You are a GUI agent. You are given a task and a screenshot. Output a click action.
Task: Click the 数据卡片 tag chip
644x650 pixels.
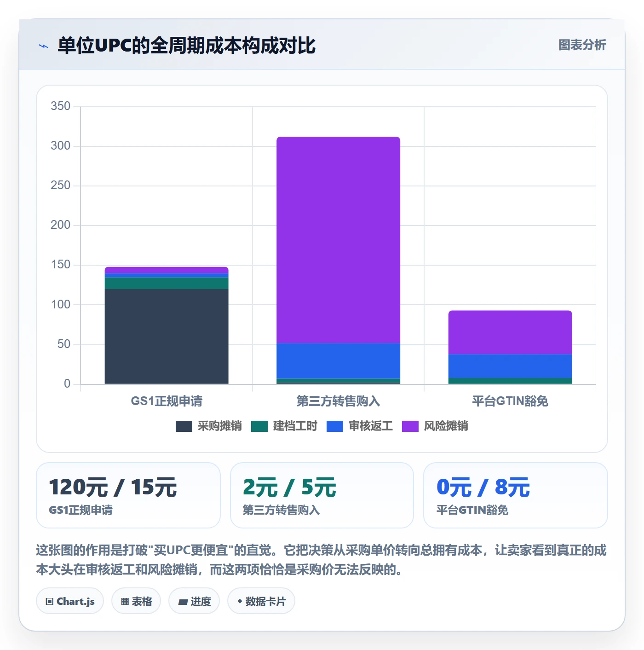point(261,601)
